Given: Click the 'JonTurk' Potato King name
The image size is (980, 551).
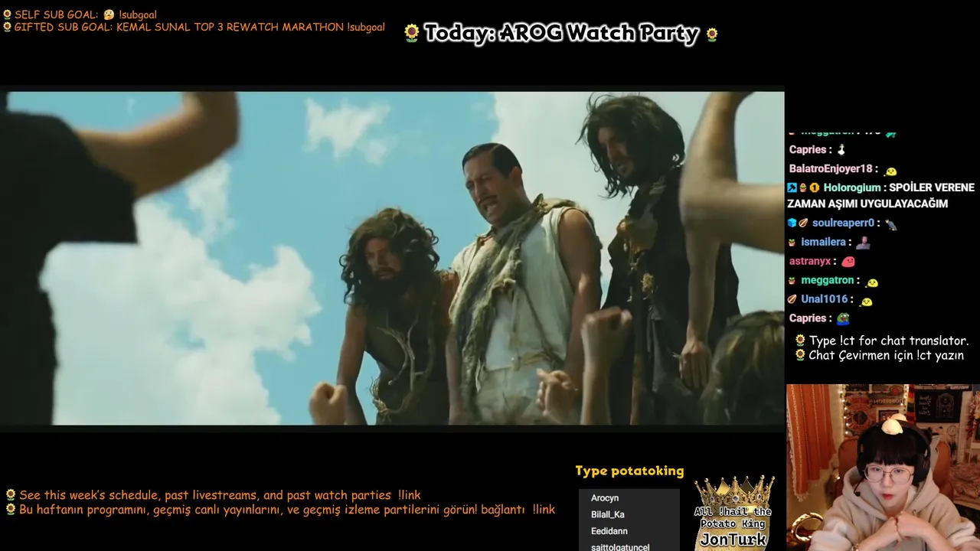Looking at the screenshot, I should pyautogui.click(x=733, y=540).
